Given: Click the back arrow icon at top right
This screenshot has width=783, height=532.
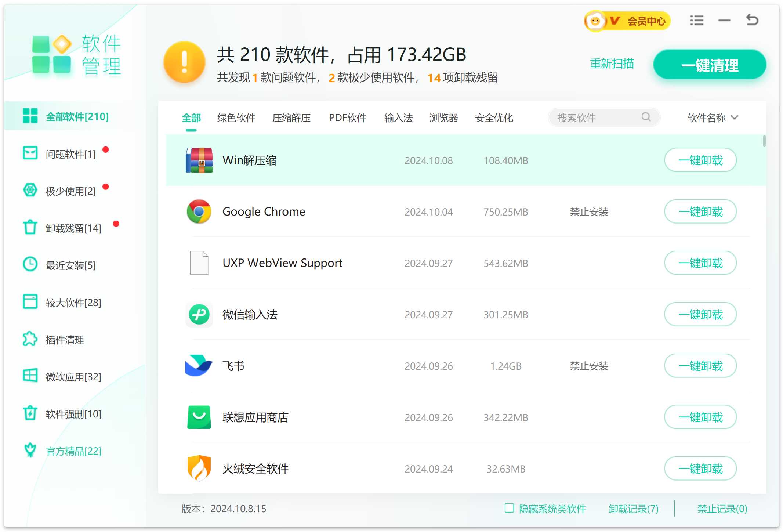Looking at the screenshot, I should [753, 20].
